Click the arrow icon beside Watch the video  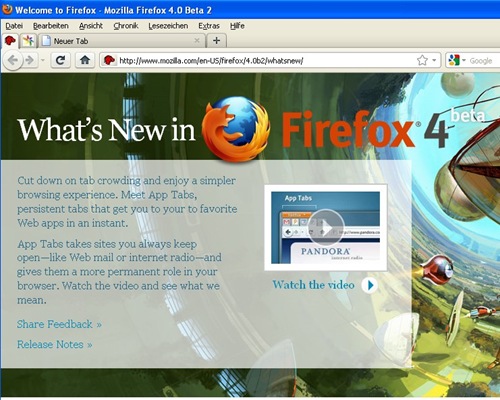370,285
